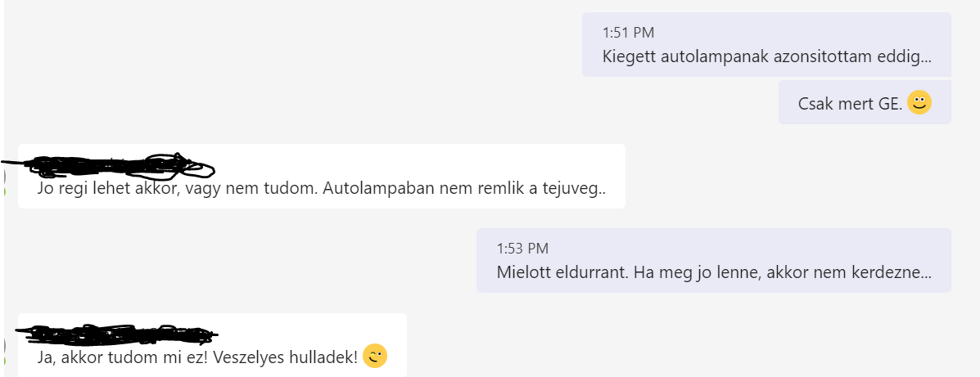This screenshot has height=377, width=980.
Task: Click the green presence dot beside "Jo regi lehet" message
Action: (4, 191)
